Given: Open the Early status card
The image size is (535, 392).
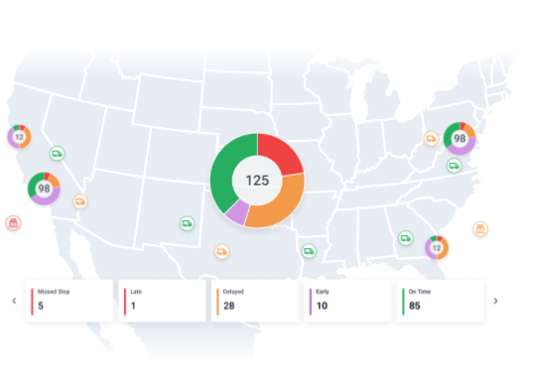Looking at the screenshot, I should tap(347, 301).
